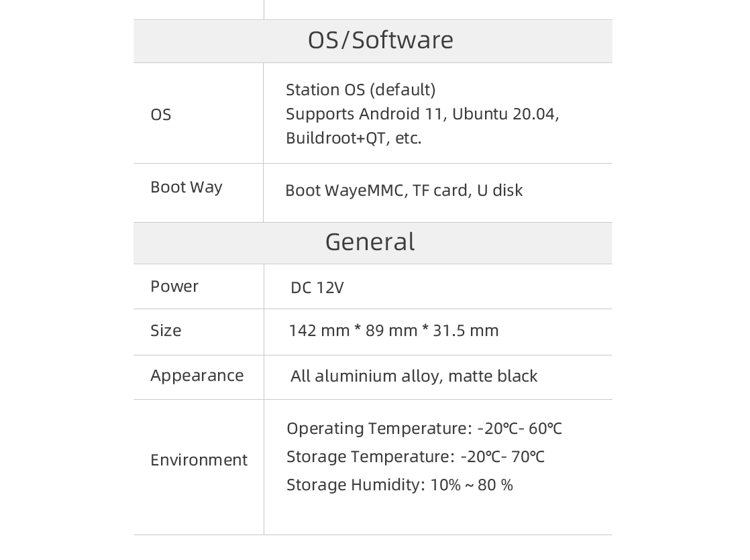Click the Ubuntu 20.04 mention
Screen dimensions: 750x560
coord(506,114)
